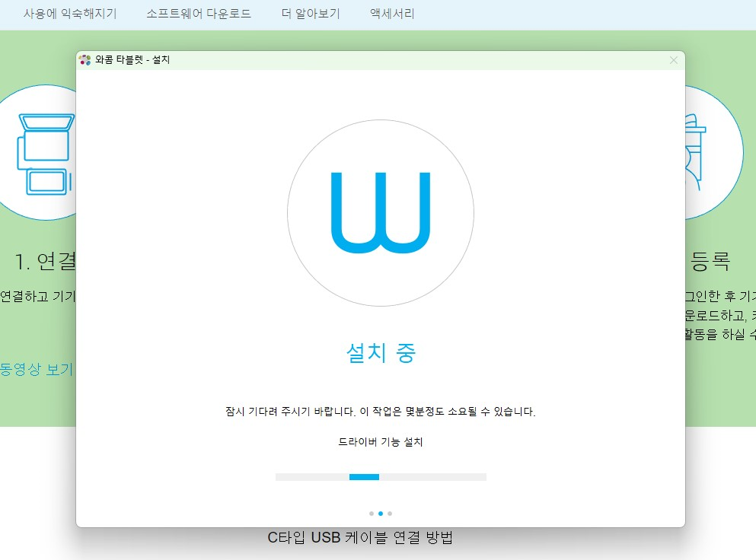756x560 pixels.
Task: Click the 드라이버 기능 설치 status text
Action: tap(381, 442)
